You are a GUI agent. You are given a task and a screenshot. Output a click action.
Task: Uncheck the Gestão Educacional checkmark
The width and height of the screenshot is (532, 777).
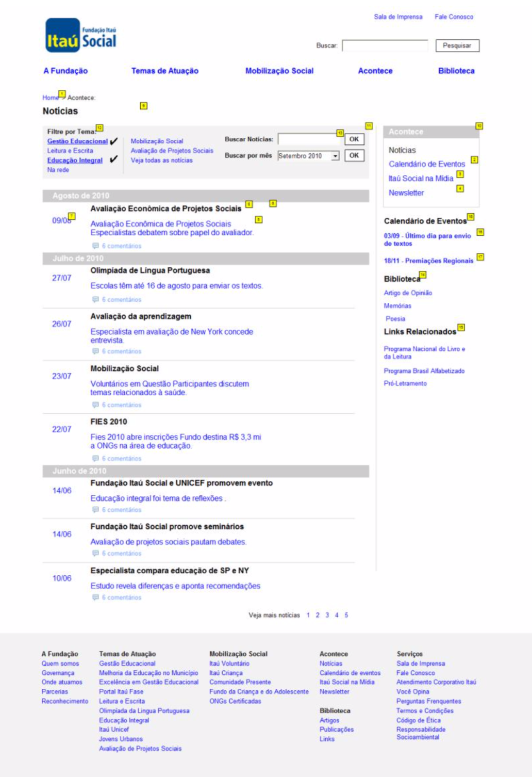[114, 141]
